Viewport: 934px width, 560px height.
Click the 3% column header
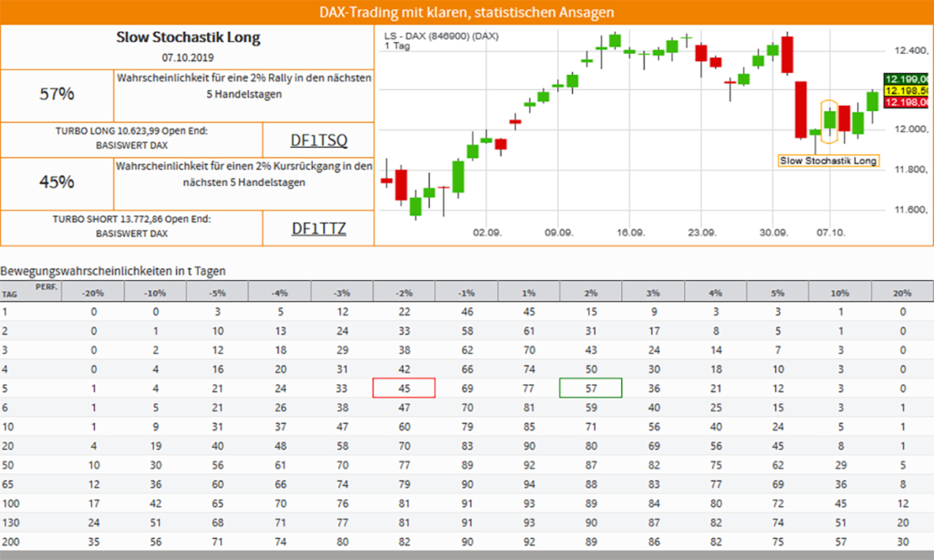click(653, 293)
